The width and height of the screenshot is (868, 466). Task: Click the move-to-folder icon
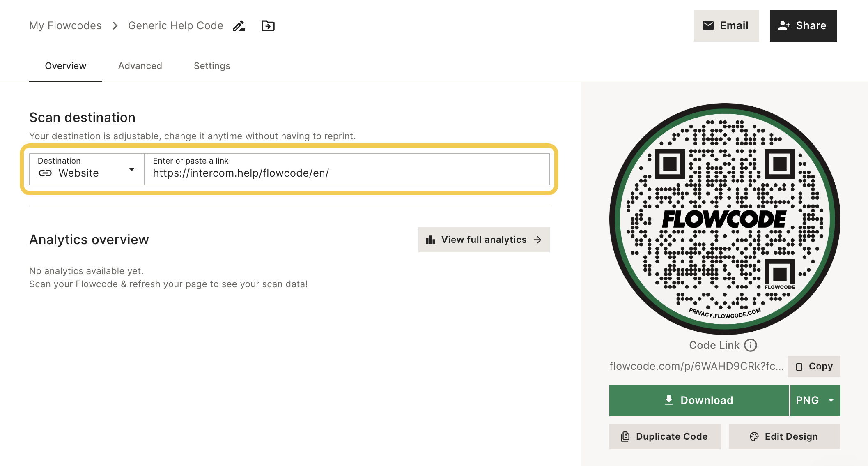268,26
